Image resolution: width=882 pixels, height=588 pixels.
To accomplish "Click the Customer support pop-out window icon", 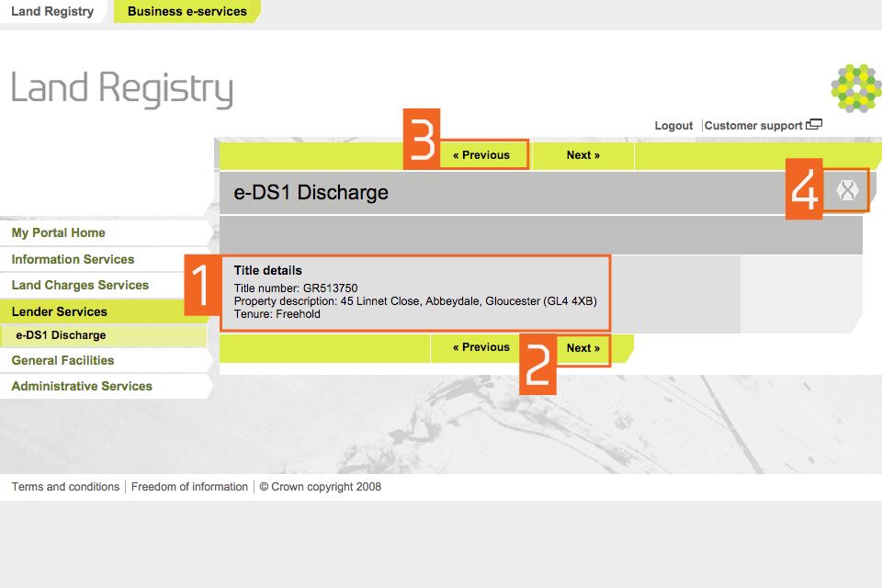I will tap(814, 125).
